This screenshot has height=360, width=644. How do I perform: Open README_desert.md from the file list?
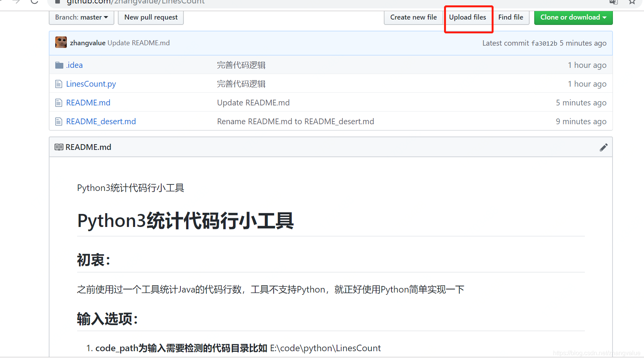point(101,121)
